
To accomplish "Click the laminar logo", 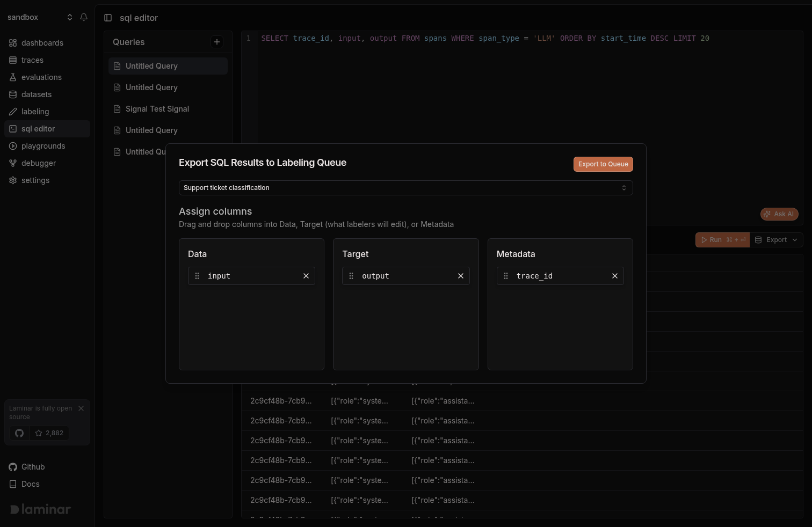I will coord(41,509).
